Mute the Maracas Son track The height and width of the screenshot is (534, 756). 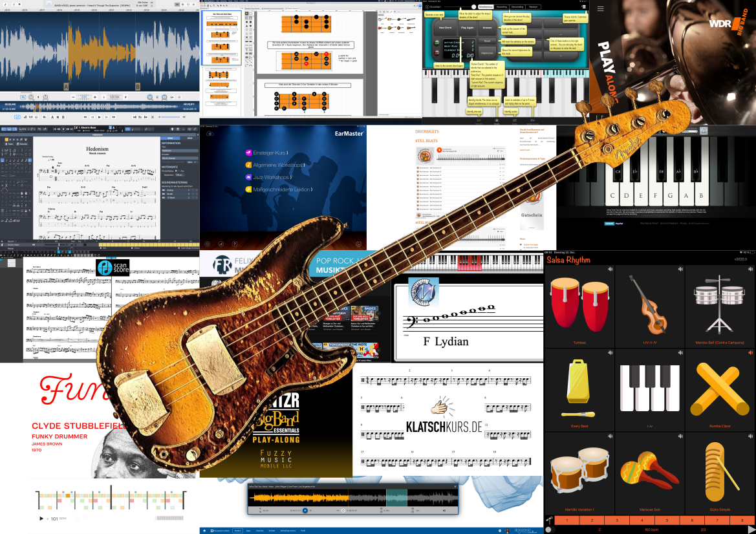(x=680, y=436)
